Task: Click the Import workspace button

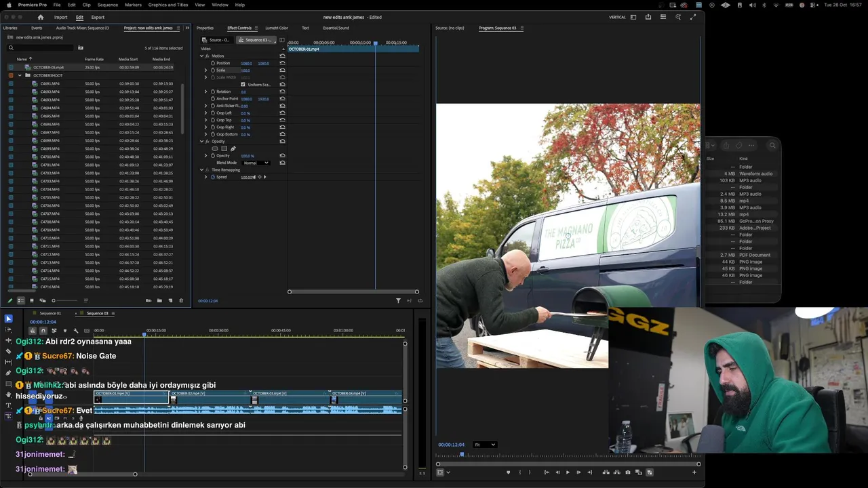Action: tap(60, 17)
